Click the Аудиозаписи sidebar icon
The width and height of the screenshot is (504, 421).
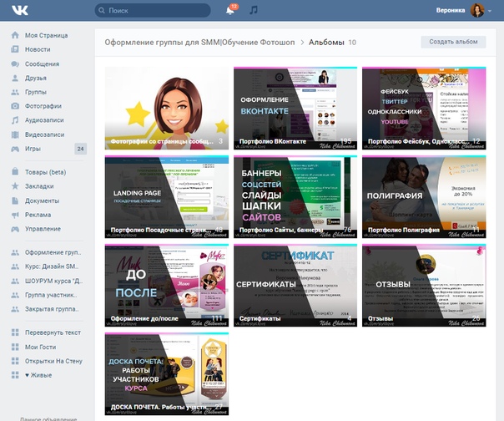point(14,120)
